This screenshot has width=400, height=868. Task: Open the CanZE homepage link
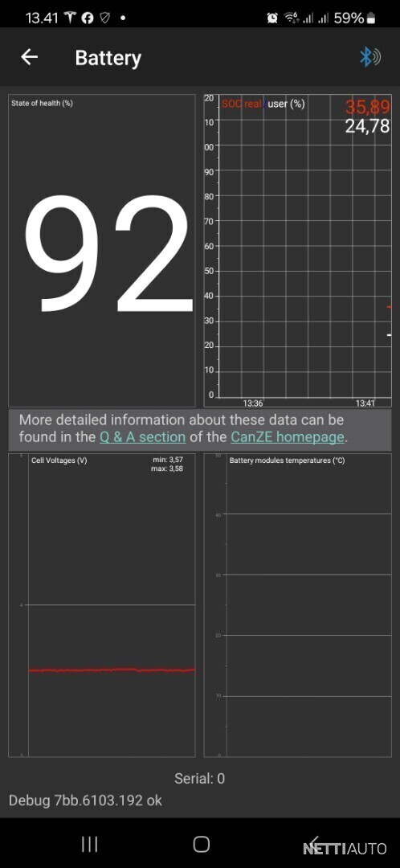(287, 436)
